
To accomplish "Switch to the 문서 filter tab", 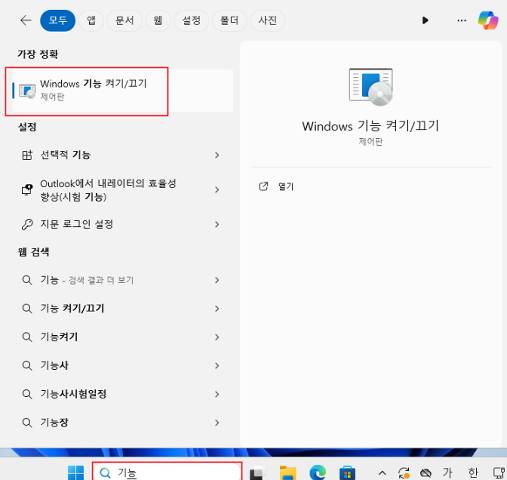I will (124, 20).
